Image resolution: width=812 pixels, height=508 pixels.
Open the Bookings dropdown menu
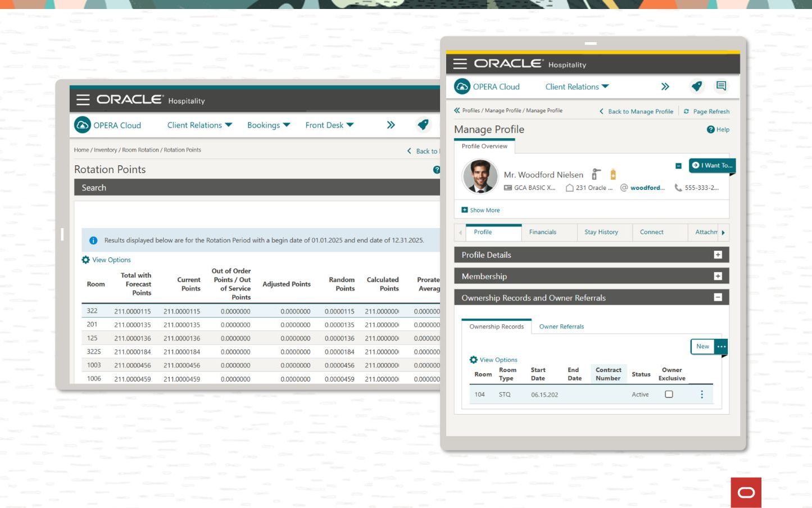point(269,125)
